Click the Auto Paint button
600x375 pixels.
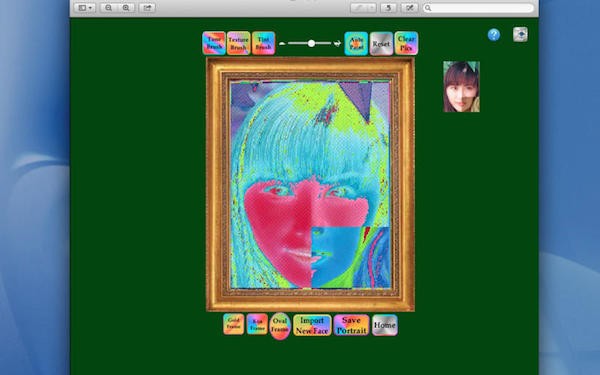click(x=356, y=44)
